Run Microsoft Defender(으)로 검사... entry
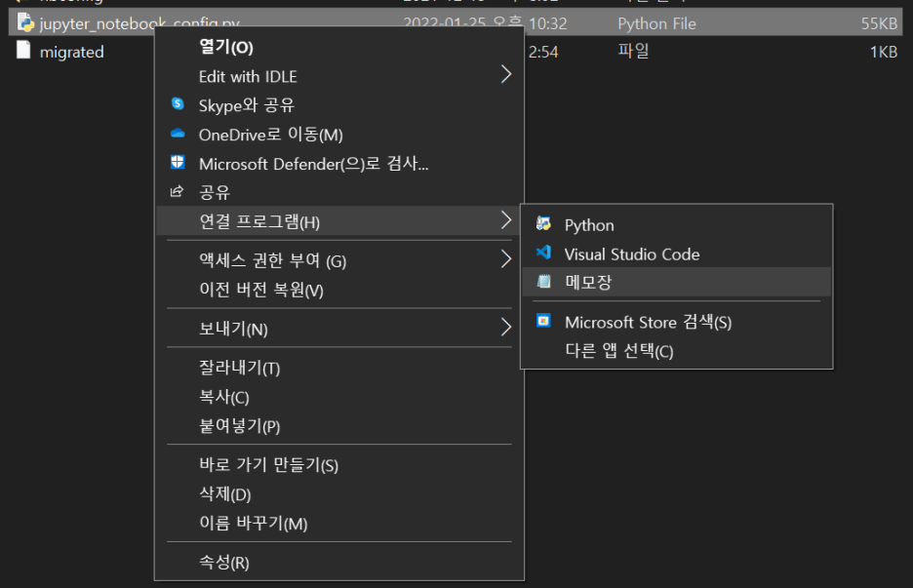This screenshot has width=913, height=588. (x=339, y=164)
